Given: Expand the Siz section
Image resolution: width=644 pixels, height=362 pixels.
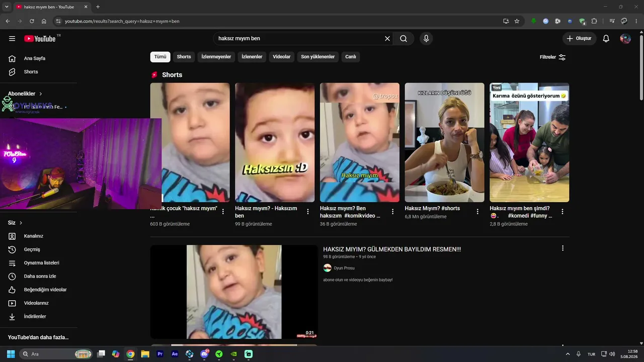Looking at the screenshot, I should point(15,223).
